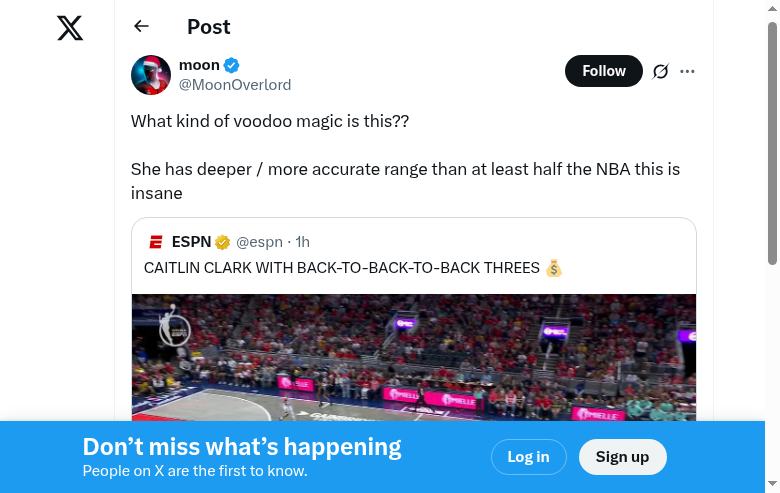Click the X logo icon

[x=70, y=28]
